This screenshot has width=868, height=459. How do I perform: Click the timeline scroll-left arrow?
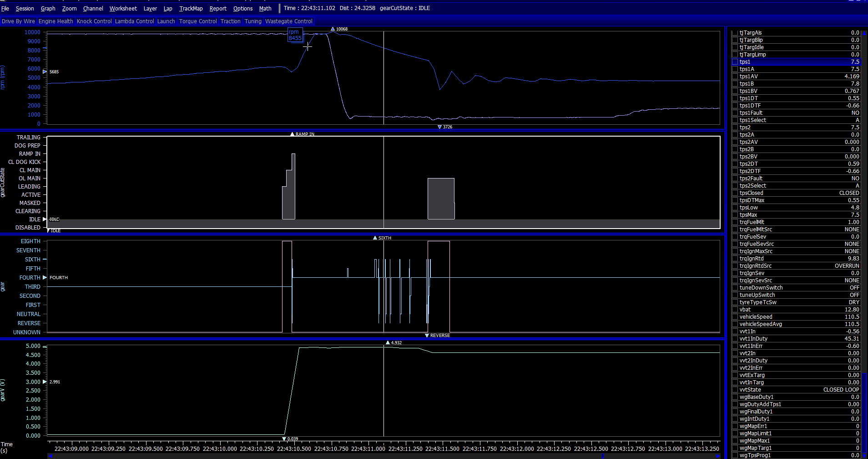pos(50,456)
